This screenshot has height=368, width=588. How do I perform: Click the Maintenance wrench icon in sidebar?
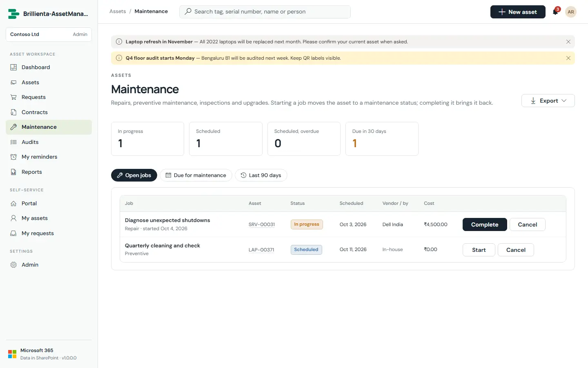point(13,127)
